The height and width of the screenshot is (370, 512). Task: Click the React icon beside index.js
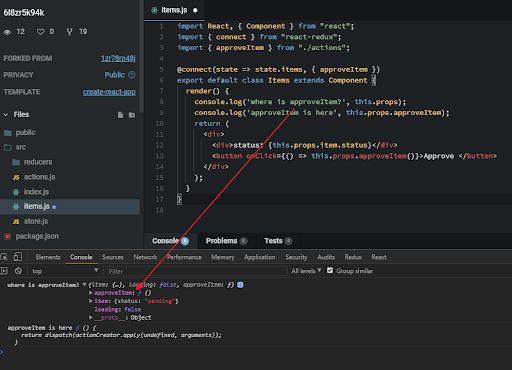pyautogui.click(x=16, y=192)
